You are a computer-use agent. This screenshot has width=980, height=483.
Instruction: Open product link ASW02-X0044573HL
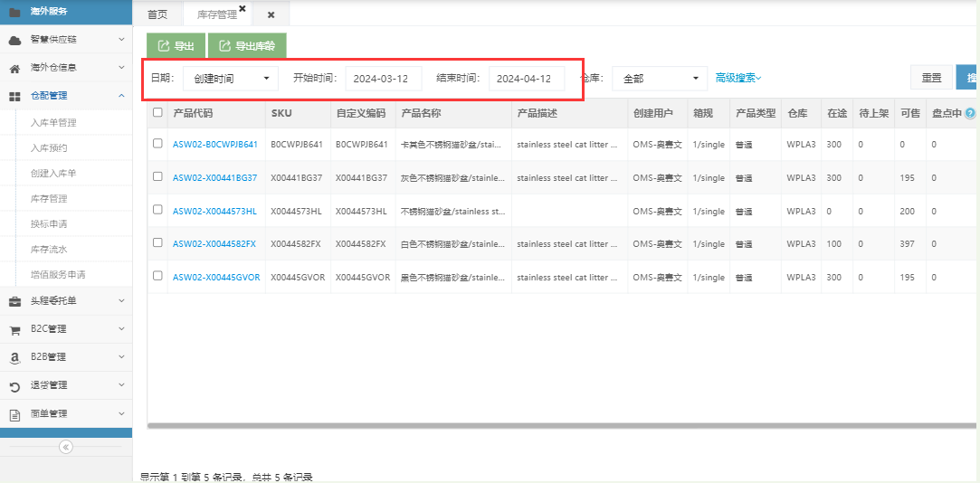coord(214,211)
